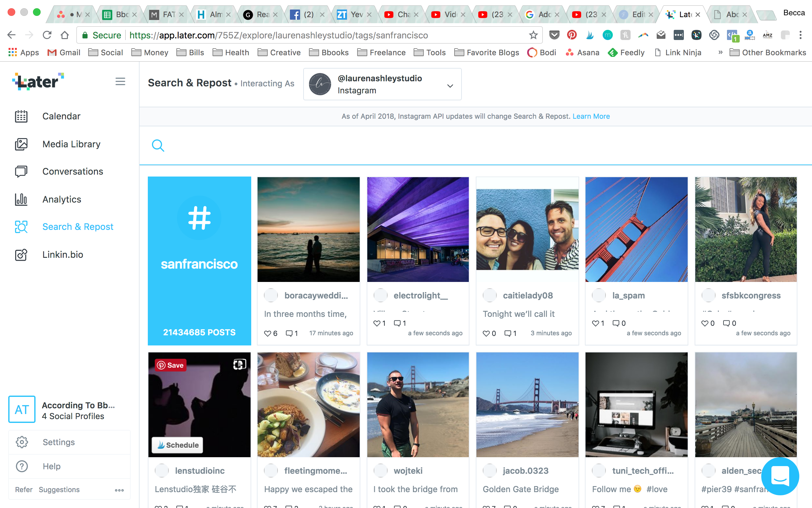Image resolution: width=812 pixels, height=508 pixels.
Task: Click the blue search magnifier icon
Action: click(x=158, y=145)
